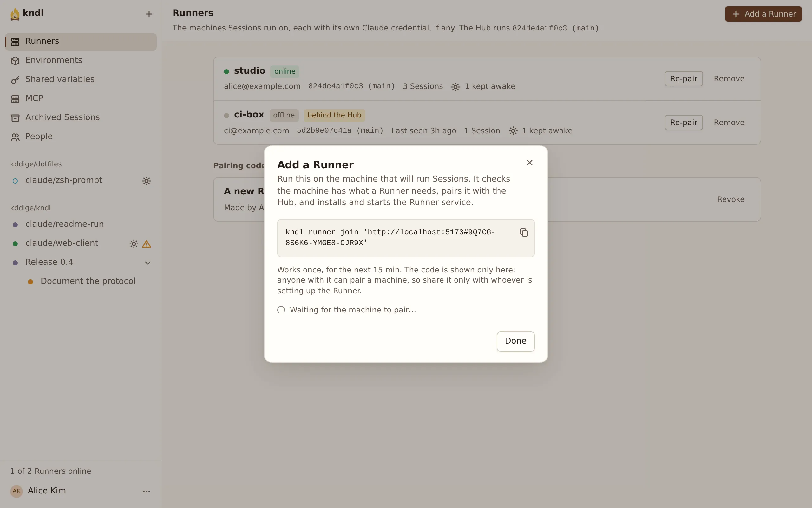Screen dimensions: 812x508
Task: Click the runner join command text
Action: click(x=390, y=237)
